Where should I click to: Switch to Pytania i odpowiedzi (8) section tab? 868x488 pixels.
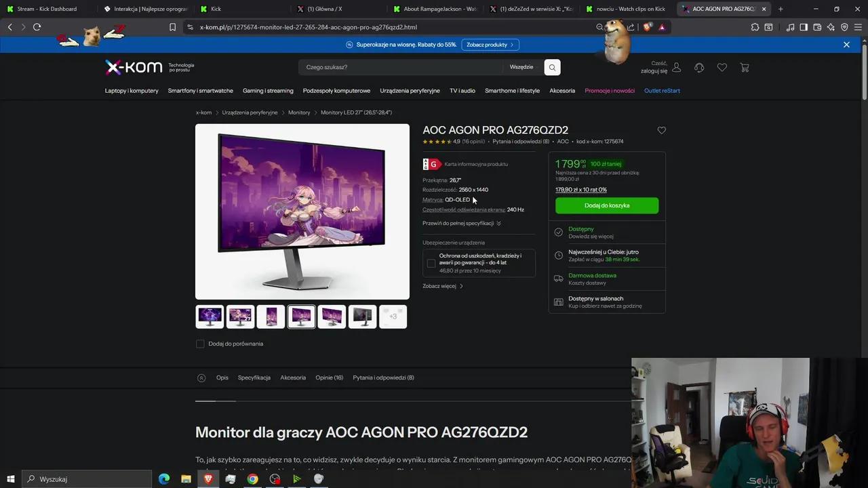click(383, 378)
